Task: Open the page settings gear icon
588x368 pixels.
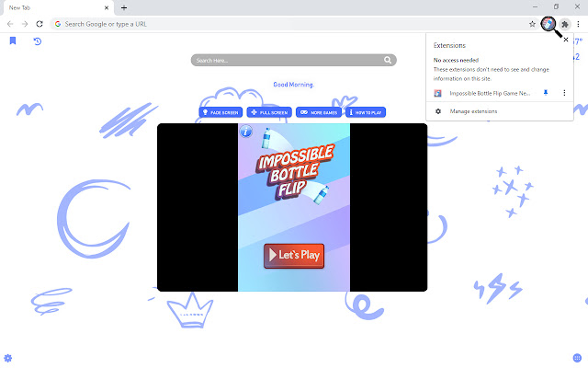Action: [x=8, y=358]
